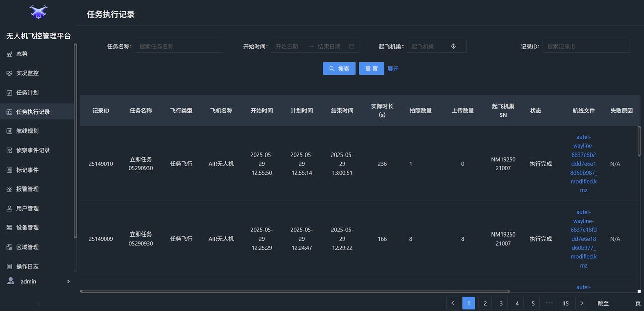This screenshot has width=644, height=311.
Task: Click the 用户管理 sidebar icon
Action: coord(9,208)
